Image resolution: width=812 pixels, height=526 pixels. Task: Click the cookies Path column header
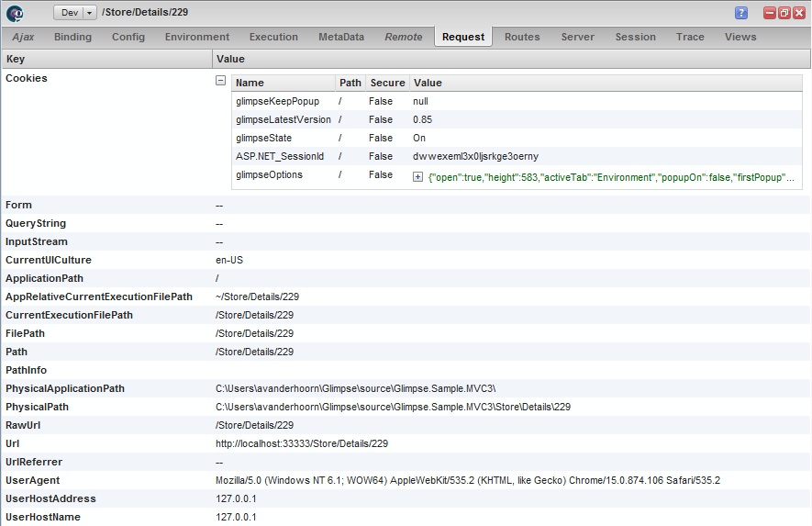point(350,83)
